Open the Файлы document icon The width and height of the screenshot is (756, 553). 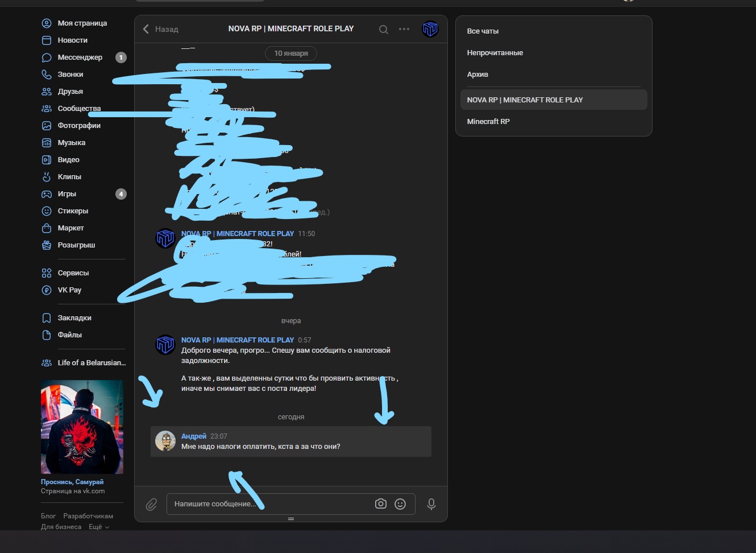pos(47,335)
